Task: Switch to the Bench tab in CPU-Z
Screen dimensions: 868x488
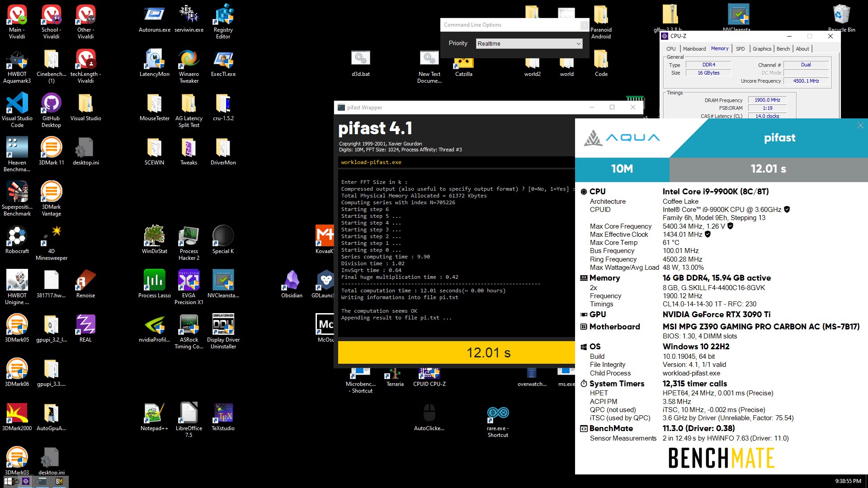Action: (x=783, y=49)
